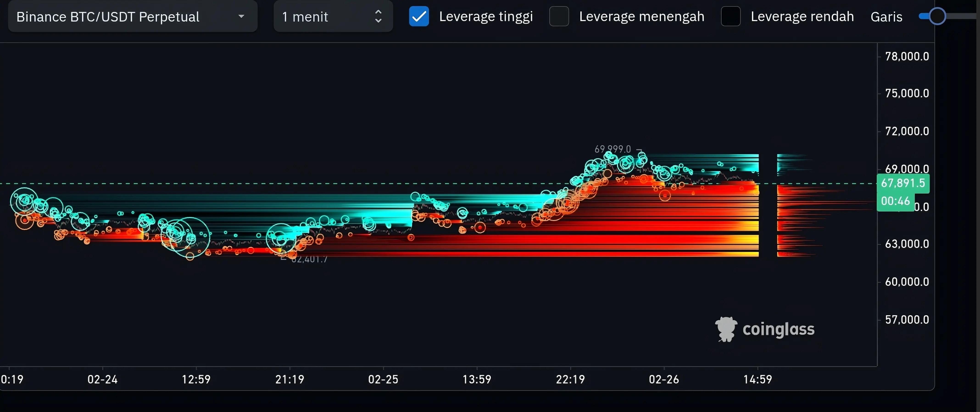This screenshot has width=980, height=412.
Task: Click the Garis slider handle
Action: pos(937,16)
